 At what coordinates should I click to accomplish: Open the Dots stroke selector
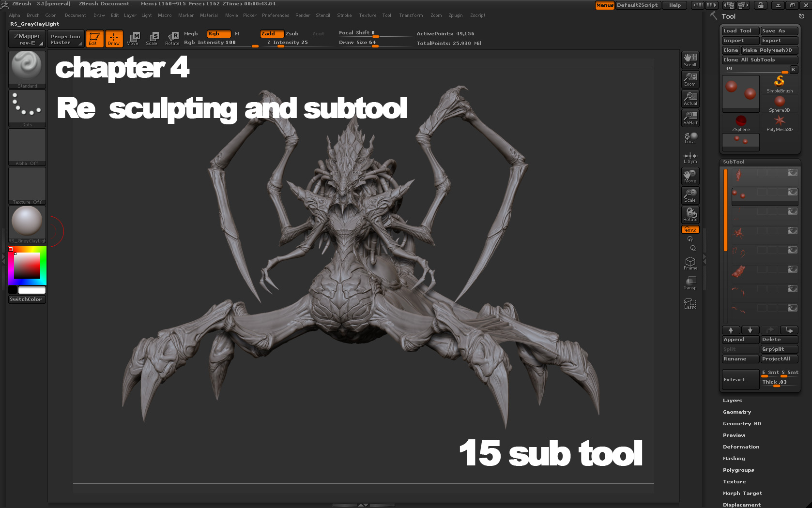click(27, 108)
